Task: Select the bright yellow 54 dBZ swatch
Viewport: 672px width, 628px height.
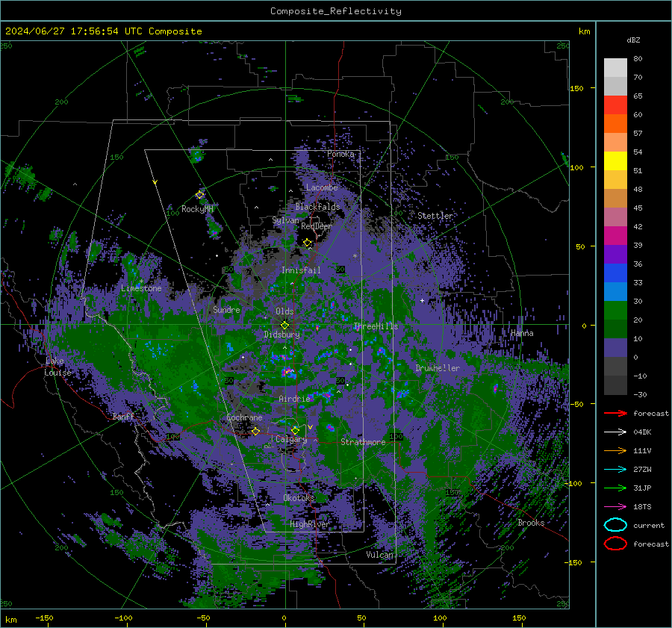Action: (x=615, y=161)
